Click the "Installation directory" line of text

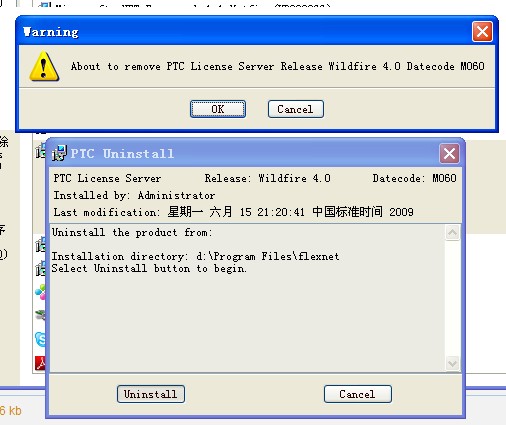click(195, 256)
